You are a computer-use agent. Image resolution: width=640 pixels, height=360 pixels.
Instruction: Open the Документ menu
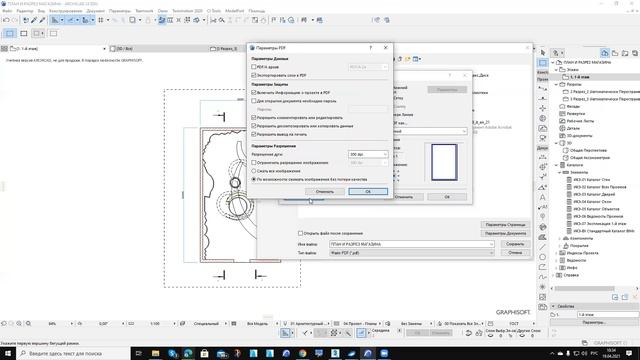(x=96, y=11)
